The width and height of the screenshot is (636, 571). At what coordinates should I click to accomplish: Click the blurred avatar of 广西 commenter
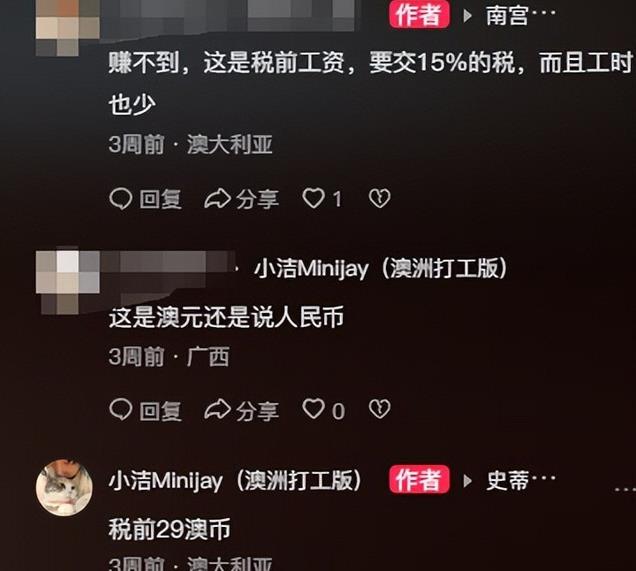[68, 281]
